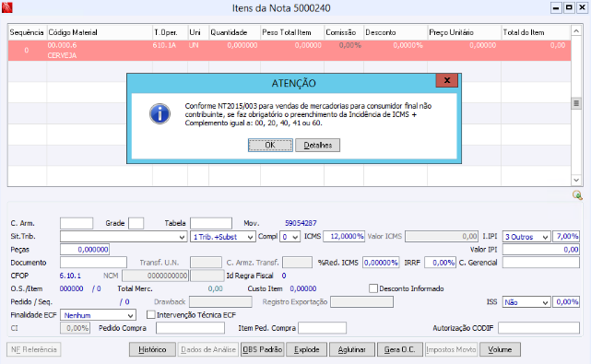
Task: Click the Pedido Compra input field
Action: (190, 328)
